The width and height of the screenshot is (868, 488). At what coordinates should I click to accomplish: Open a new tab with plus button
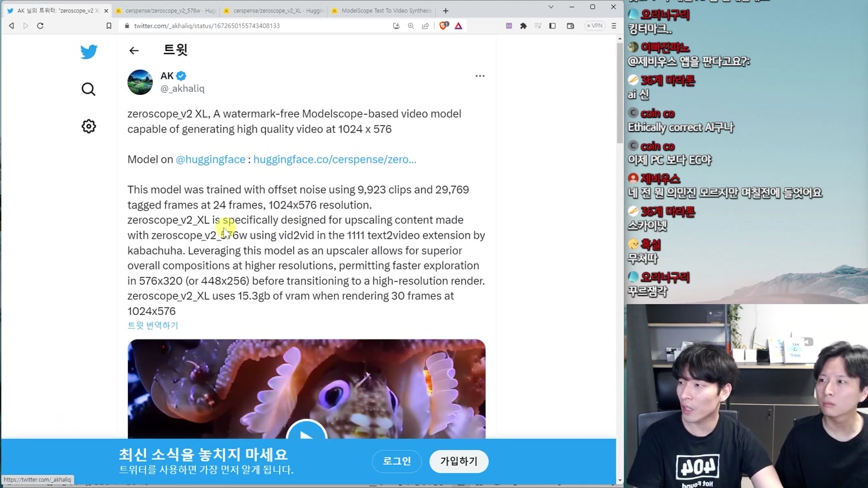pyautogui.click(x=446, y=10)
